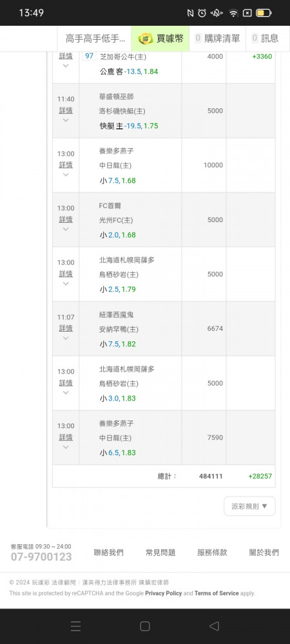Tap the 買噱幣 coin icon
This screenshot has height=644, width=290.
pos(145,39)
